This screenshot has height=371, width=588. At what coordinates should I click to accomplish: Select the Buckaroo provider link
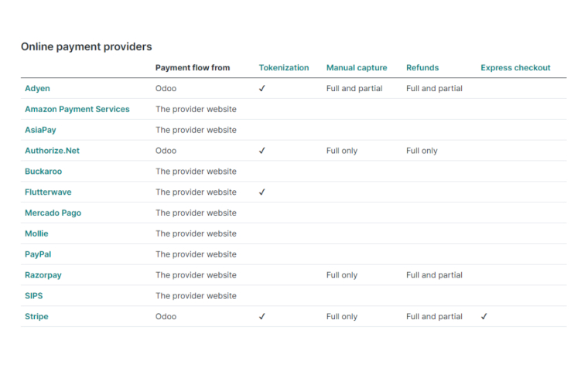pyautogui.click(x=43, y=172)
